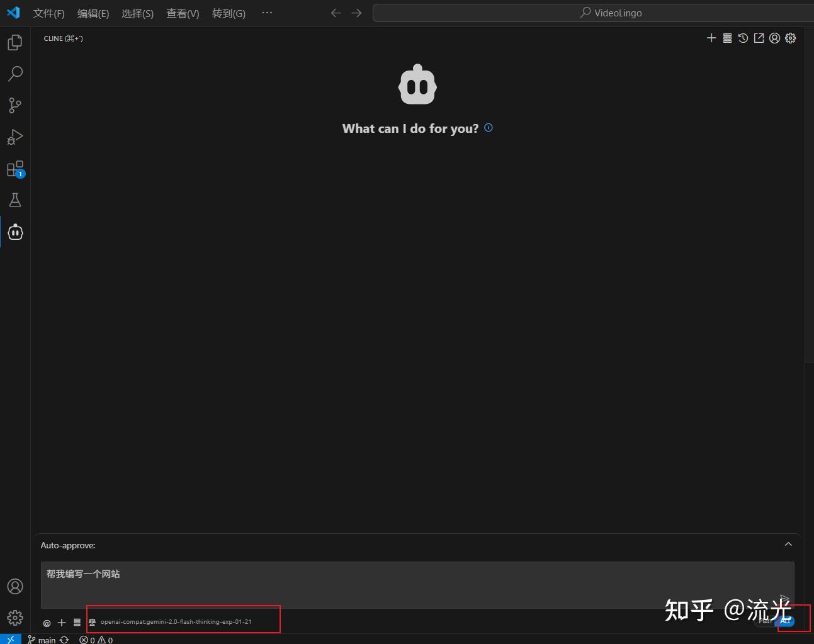
Task: Go forward with the right arrow
Action: (x=357, y=13)
